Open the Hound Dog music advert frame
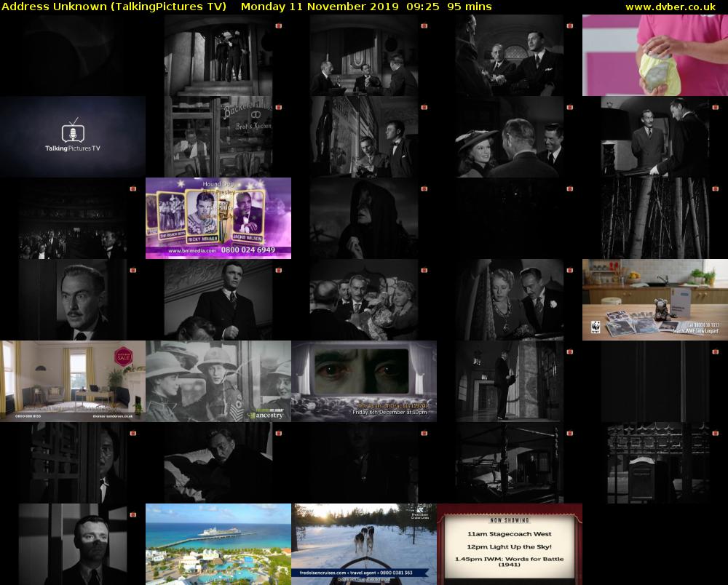This screenshot has width=728, height=585. click(218, 218)
